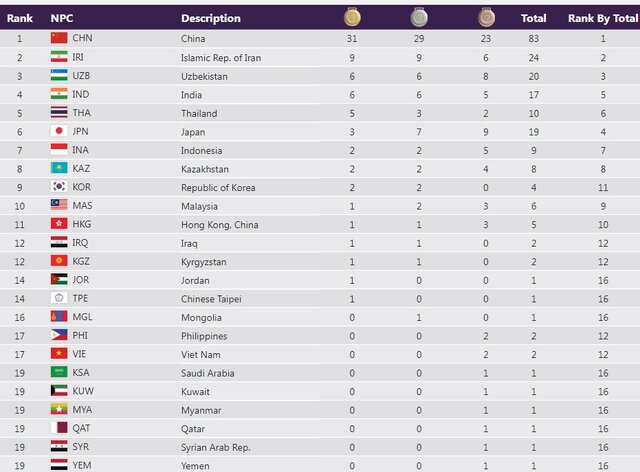Image resolution: width=640 pixels, height=472 pixels.
Task: Click the Republic of Korea flag
Action: click(59, 187)
